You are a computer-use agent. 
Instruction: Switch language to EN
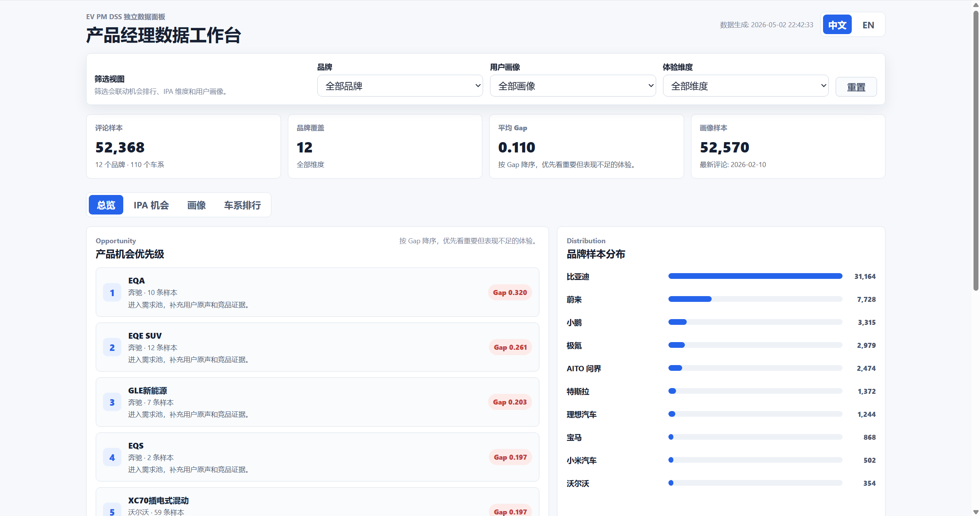coord(868,25)
